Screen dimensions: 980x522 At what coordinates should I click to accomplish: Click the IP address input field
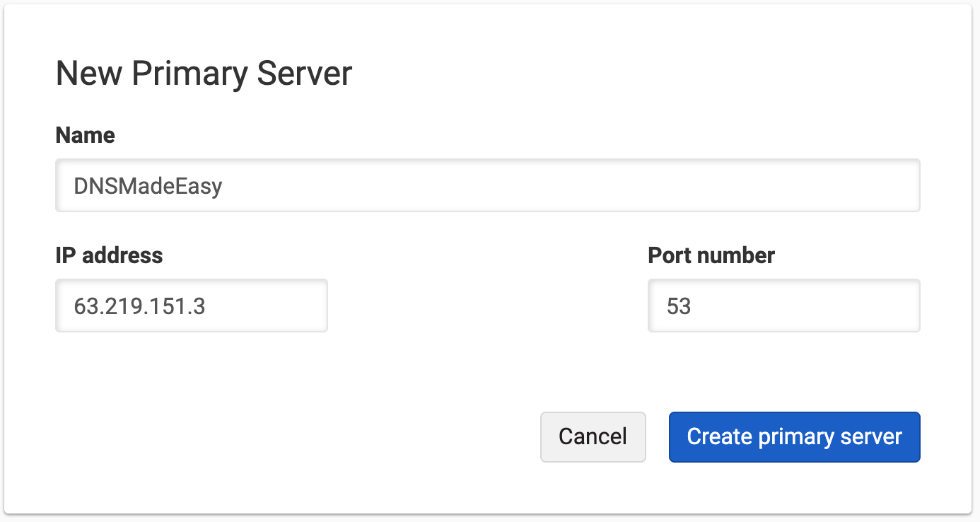point(191,305)
